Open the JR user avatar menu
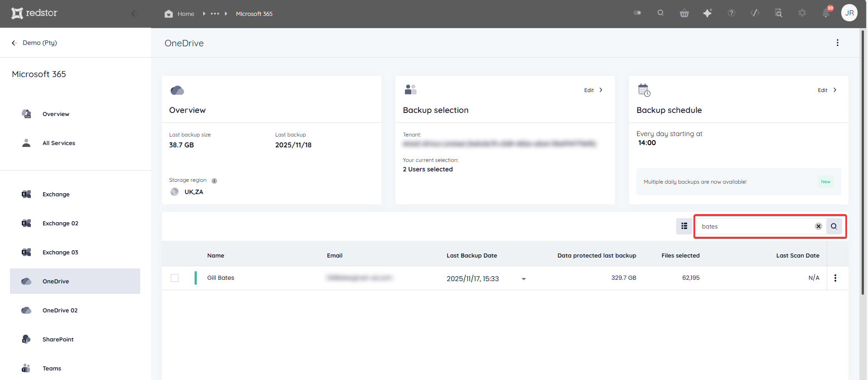The height and width of the screenshot is (380, 868). [849, 13]
